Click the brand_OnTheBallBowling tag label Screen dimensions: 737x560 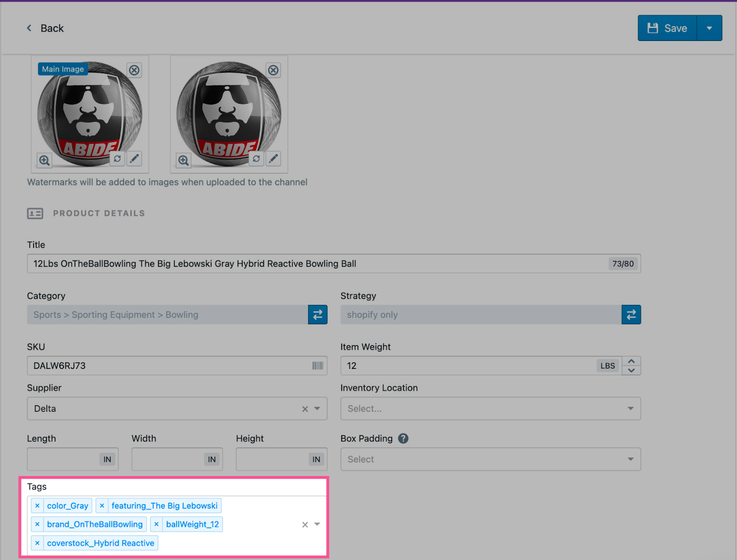point(95,524)
